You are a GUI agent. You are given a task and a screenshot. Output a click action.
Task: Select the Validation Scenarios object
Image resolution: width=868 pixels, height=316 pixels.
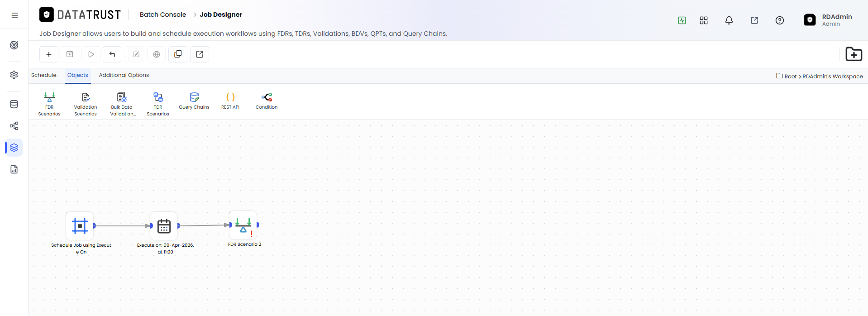click(x=86, y=104)
